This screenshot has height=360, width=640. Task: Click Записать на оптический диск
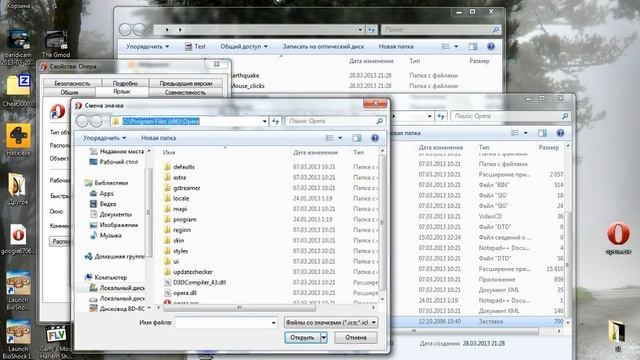pos(323,47)
